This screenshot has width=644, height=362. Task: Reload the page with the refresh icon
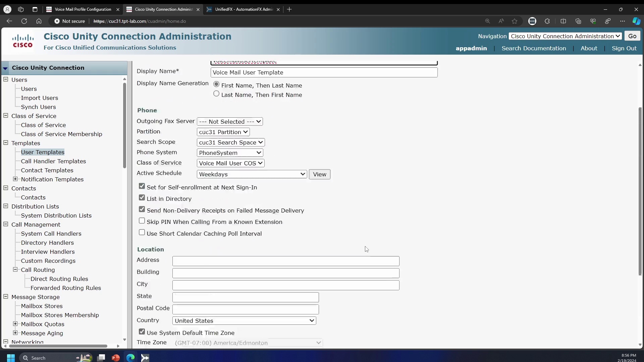coord(24,21)
